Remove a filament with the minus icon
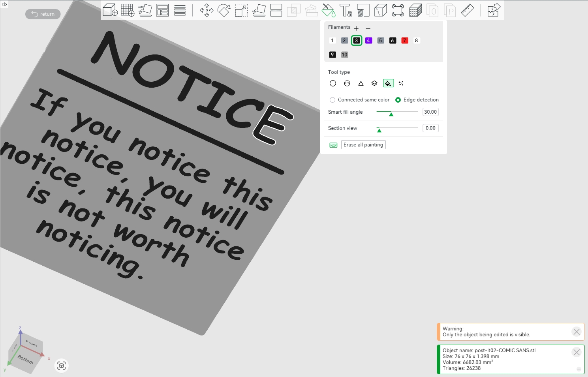Image resolution: width=588 pixels, height=377 pixels. tap(368, 28)
